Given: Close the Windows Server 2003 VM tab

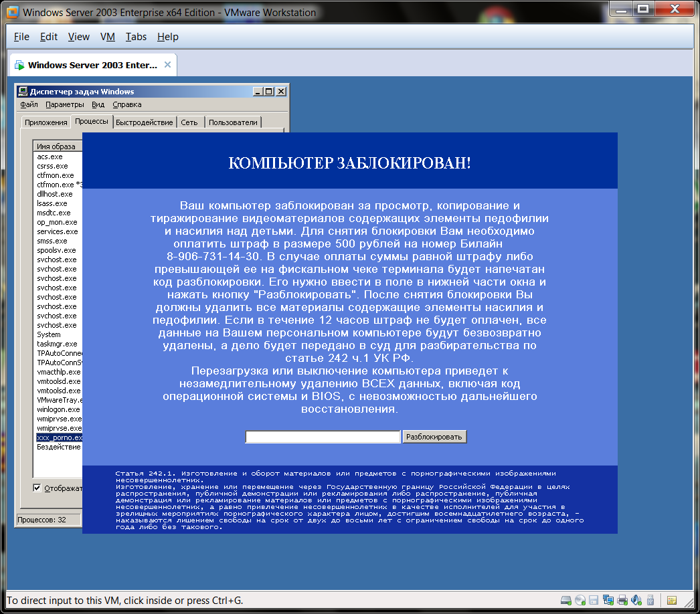Looking at the screenshot, I should click(167, 65).
